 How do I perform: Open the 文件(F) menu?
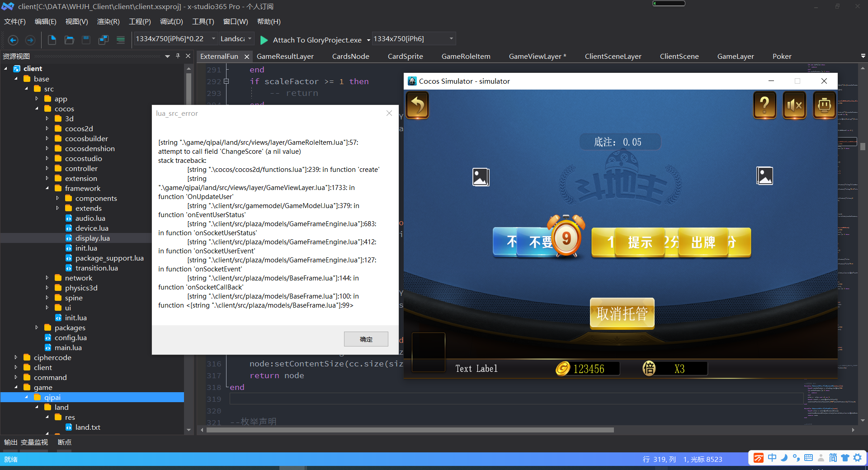(x=15, y=22)
